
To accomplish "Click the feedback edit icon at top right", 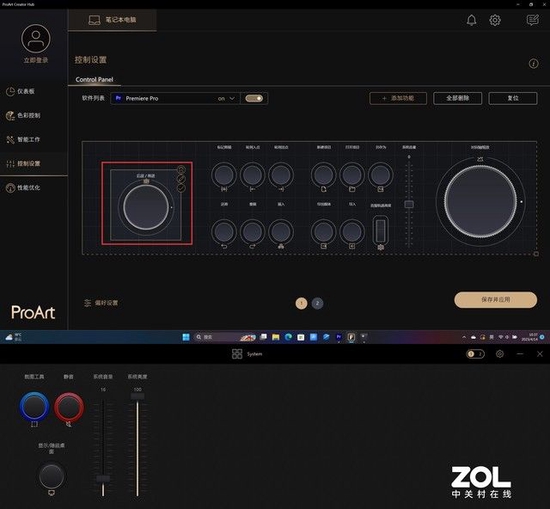I will tap(533, 20).
